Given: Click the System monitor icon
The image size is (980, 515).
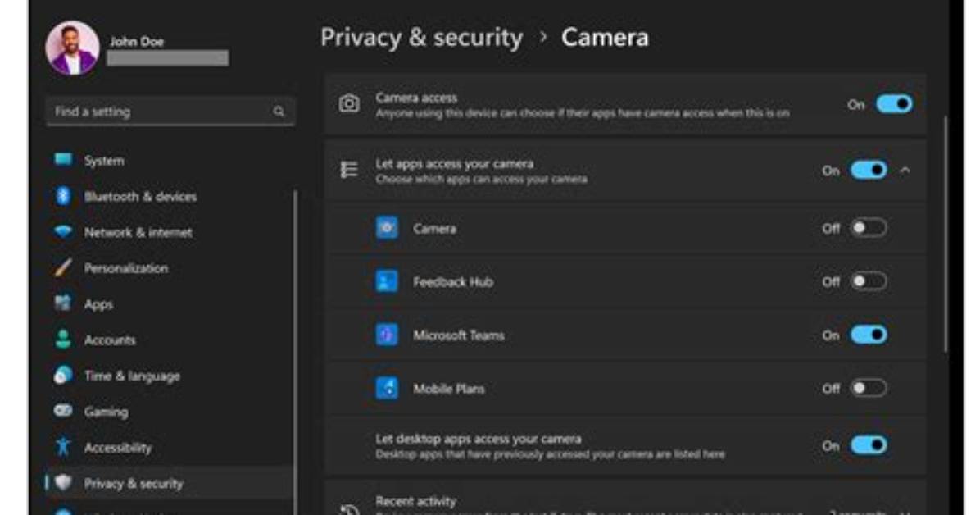Looking at the screenshot, I should click(x=63, y=160).
